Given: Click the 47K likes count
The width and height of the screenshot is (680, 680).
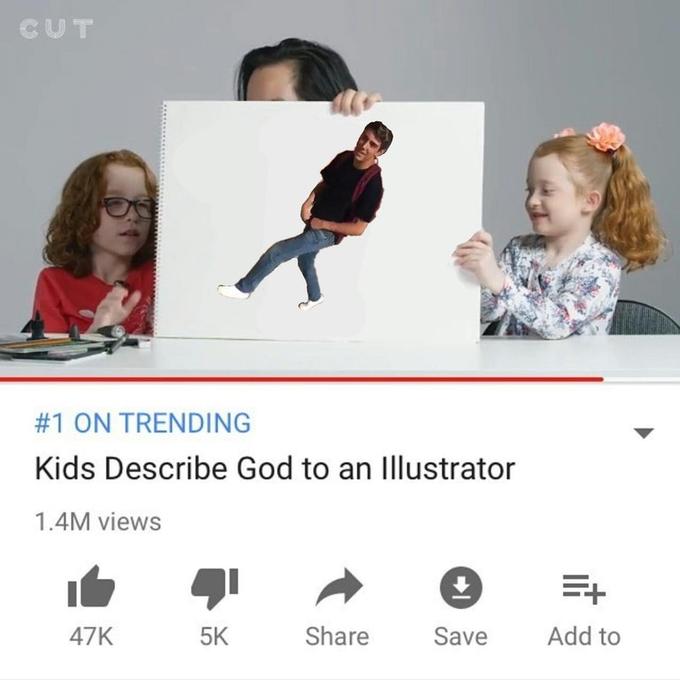Looking at the screenshot, I should 92,636.
